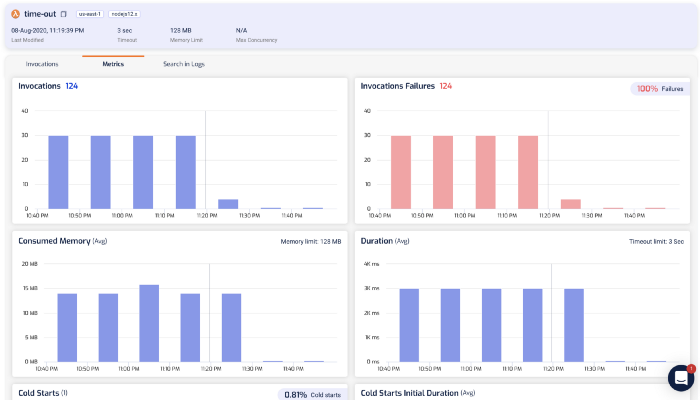Image resolution: width=700 pixels, height=400 pixels.
Task: Click the small 11:20 PM bar in Invocations chart
Action: point(228,203)
